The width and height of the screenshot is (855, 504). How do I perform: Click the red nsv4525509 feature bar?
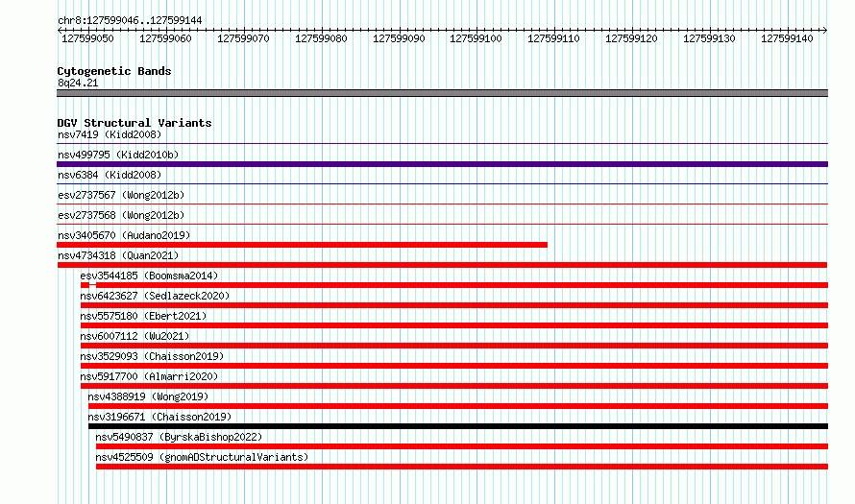tap(462, 467)
